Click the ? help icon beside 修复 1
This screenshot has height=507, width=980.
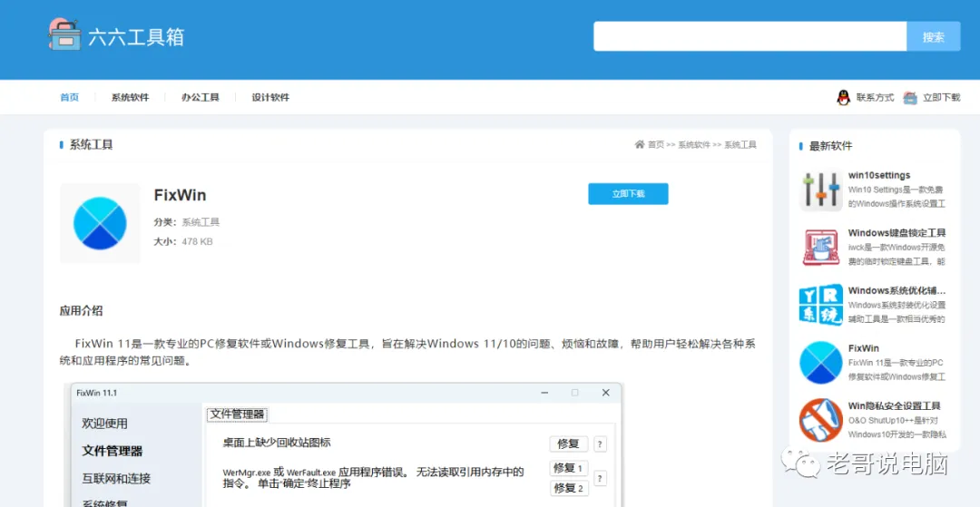(x=600, y=478)
